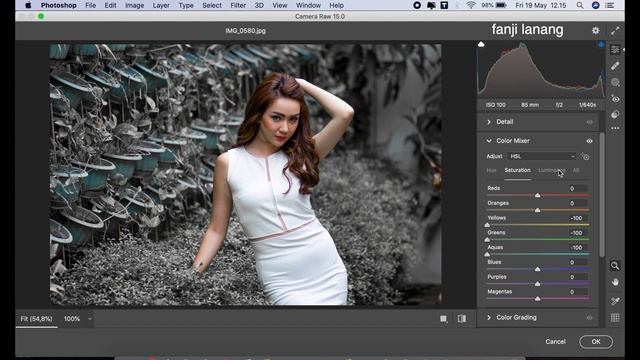Open the Apple menu
The height and width of the screenshot is (360, 640).
(x=28, y=5)
